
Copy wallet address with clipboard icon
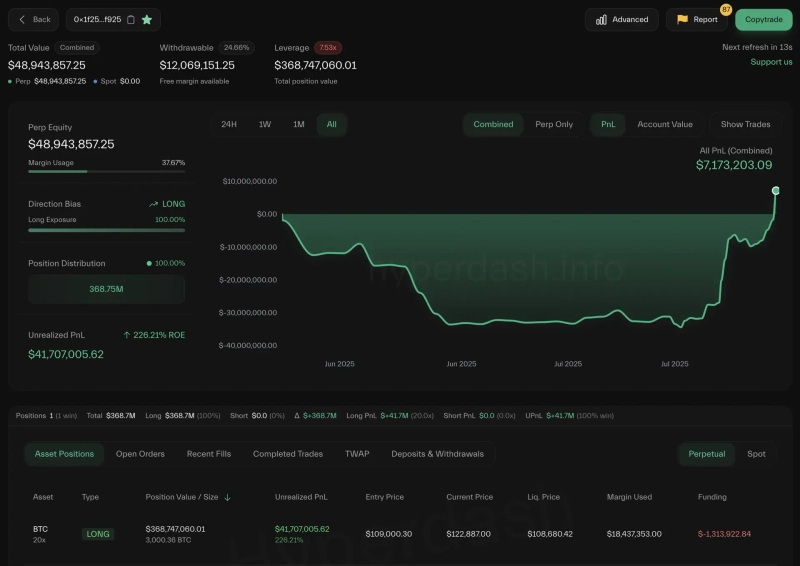click(x=131, y=19)
